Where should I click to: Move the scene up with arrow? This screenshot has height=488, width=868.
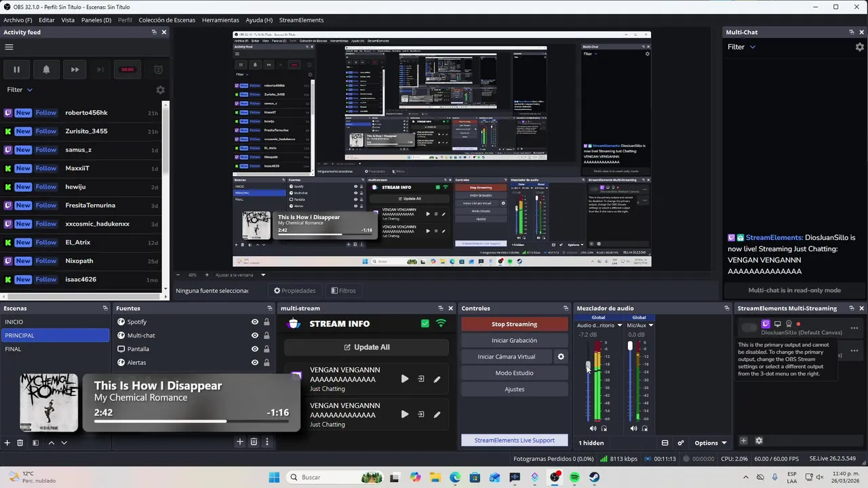tap(51, 443)
